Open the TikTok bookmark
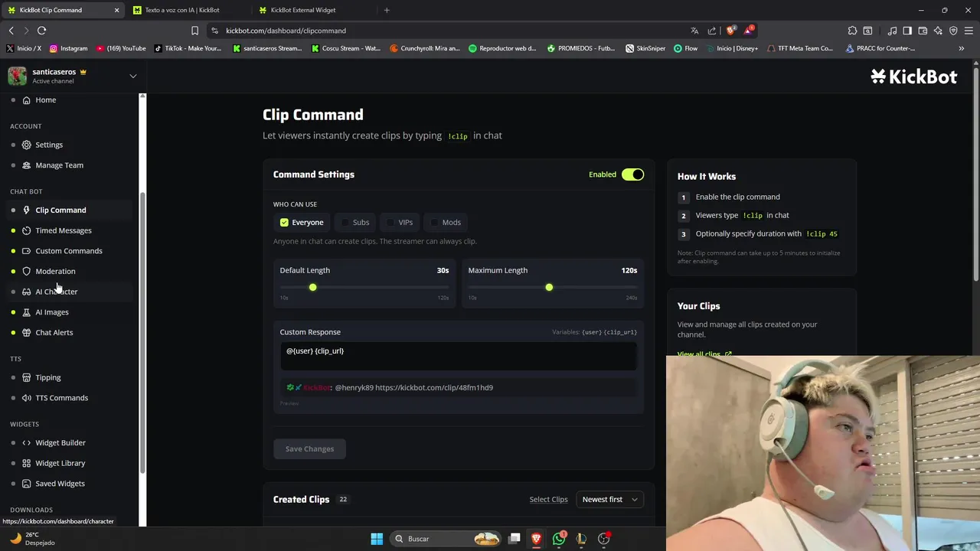This screenshot has height=551, width=980. [x=188, y=48]
